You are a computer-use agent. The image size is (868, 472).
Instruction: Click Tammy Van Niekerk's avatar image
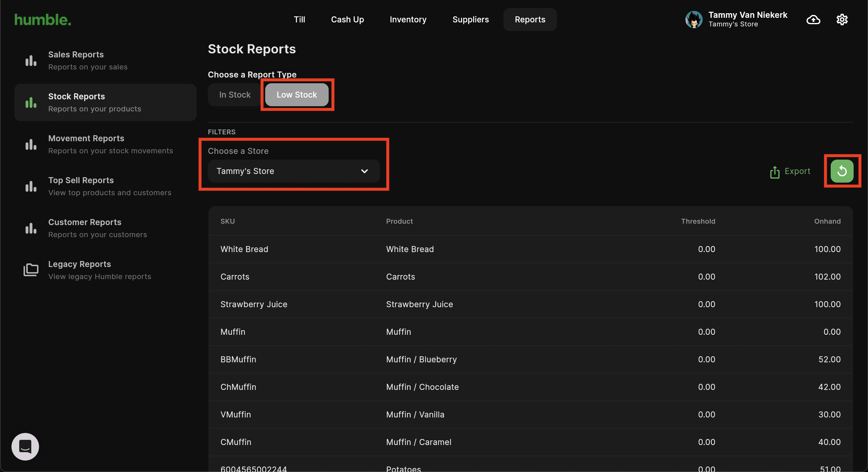(x=694, y=20)
